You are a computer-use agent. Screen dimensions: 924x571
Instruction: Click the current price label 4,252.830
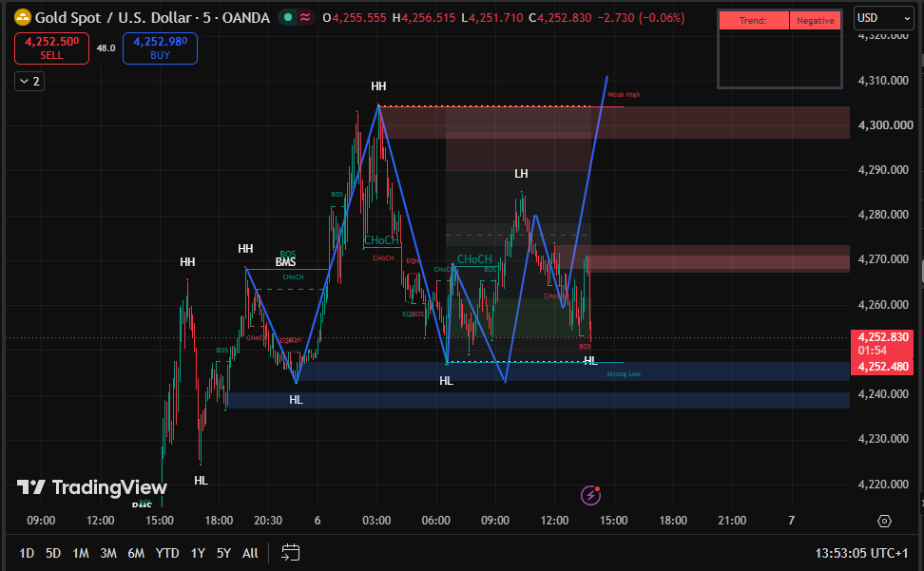click(x=883, y=337)
